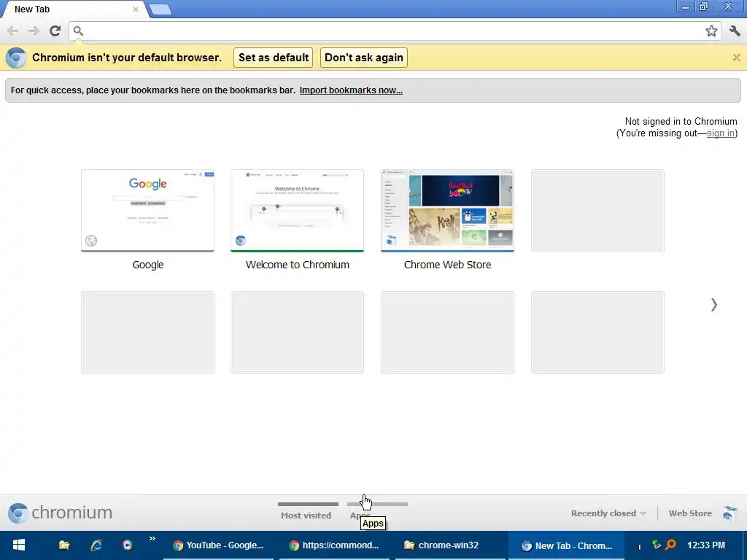Open the media player taskbar icon
The height and width of the screenshot is (560, 747).
click(x=127, y=545)
